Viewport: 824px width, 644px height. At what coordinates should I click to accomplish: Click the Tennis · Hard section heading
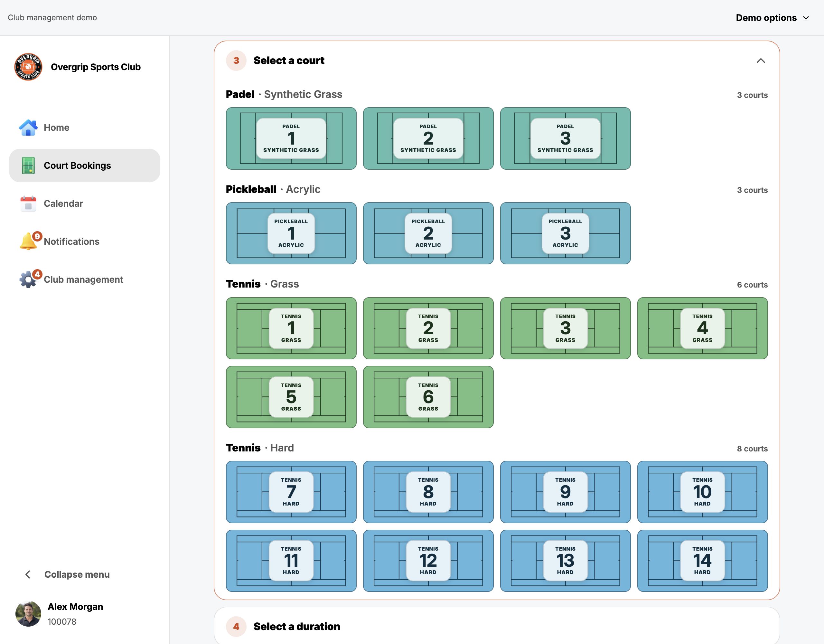click(260, 448)
